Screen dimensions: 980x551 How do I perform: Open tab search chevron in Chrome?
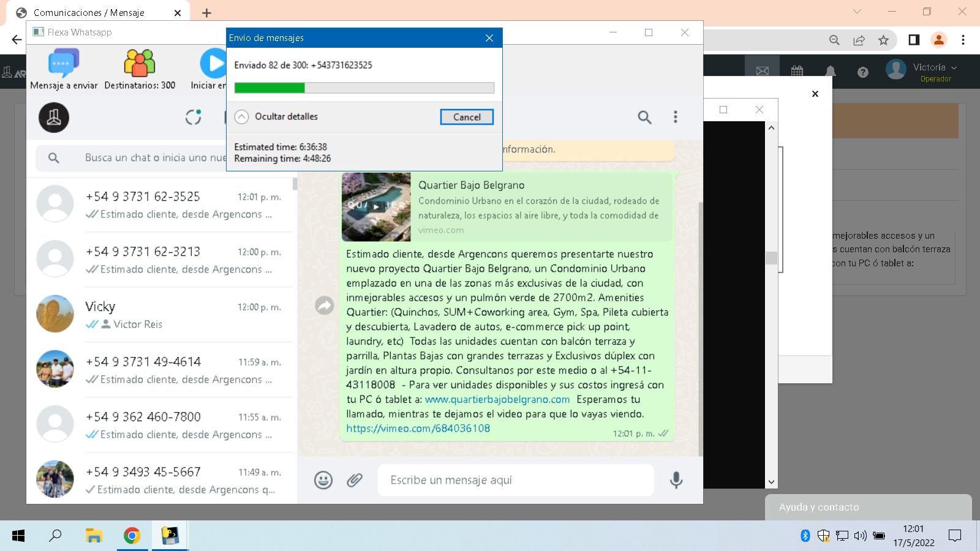[857, 11]
